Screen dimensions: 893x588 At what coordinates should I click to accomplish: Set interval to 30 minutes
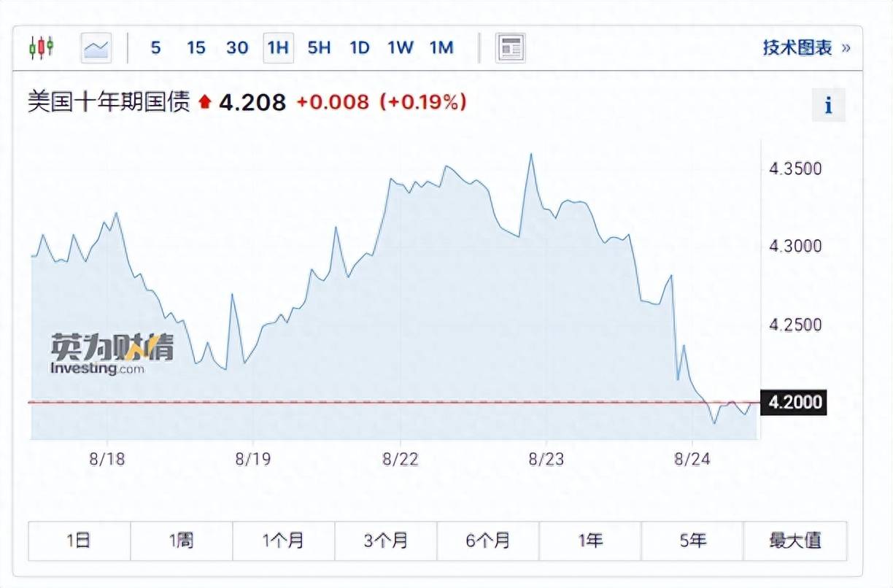237,48
